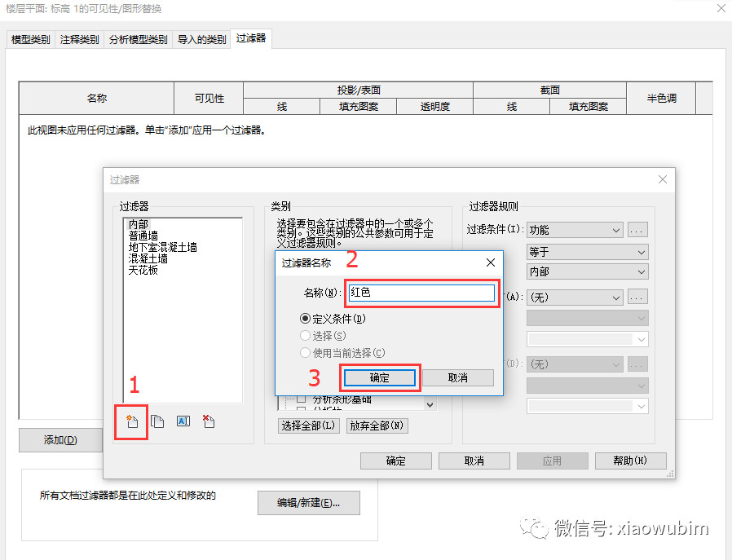Screen dimensions: 732x560
Task: Click 确定 at bottom of 过滤器 dialog
Action: (396, 461)
